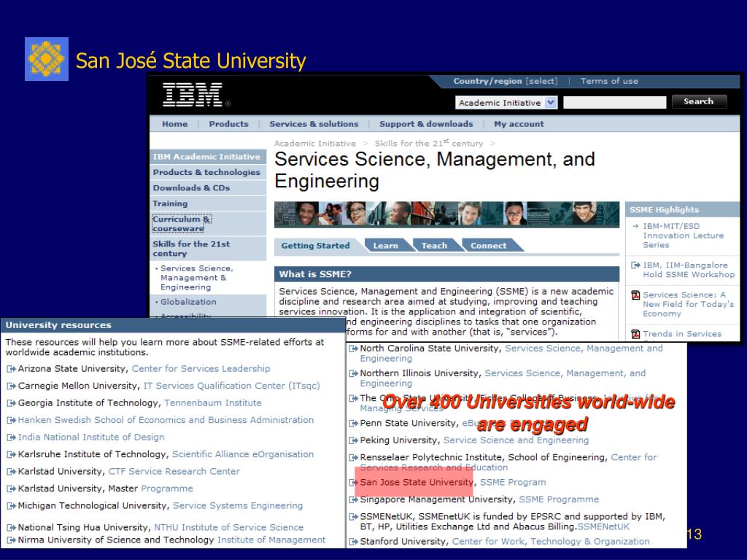Screen dimensions: 747x560
Task: Open Tennenbaum Institute link
Action: click(213, 402)
